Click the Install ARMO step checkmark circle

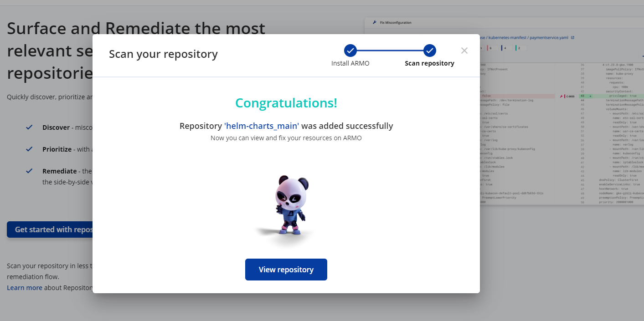point(350,51)
